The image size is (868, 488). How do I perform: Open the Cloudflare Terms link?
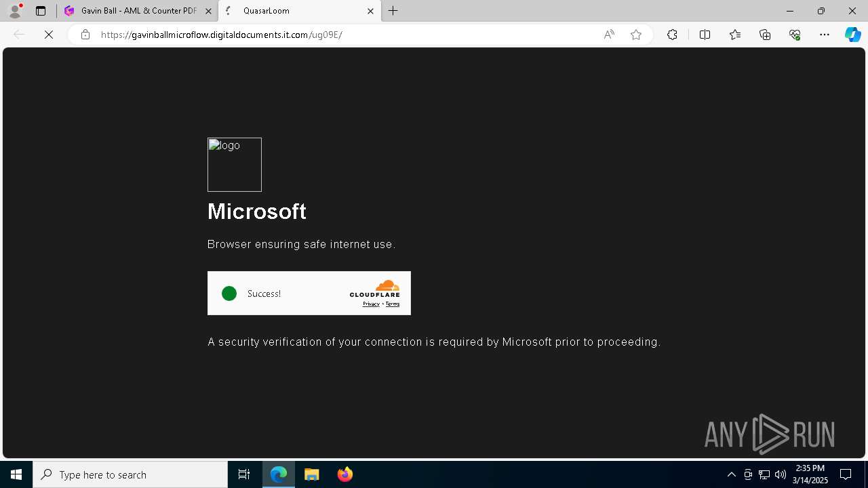pos(393,304)
